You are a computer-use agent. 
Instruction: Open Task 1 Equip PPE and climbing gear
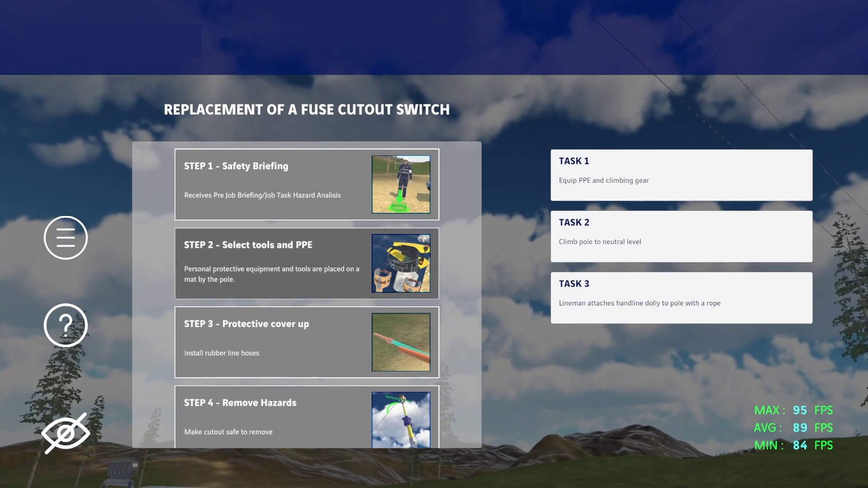pos(681,175)
